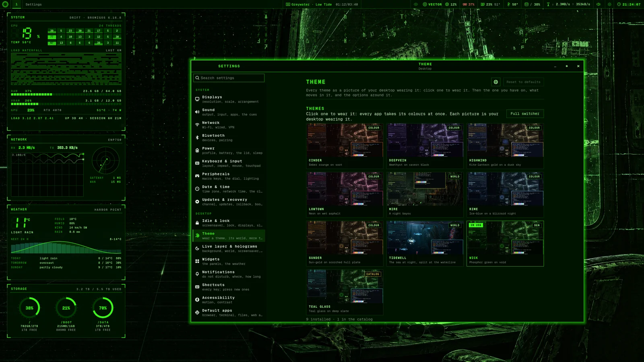The width and height of the screenshot is (644, 362).
Task: Apply the Highwind theme thumbnail
Action: (x=505, y=146)
